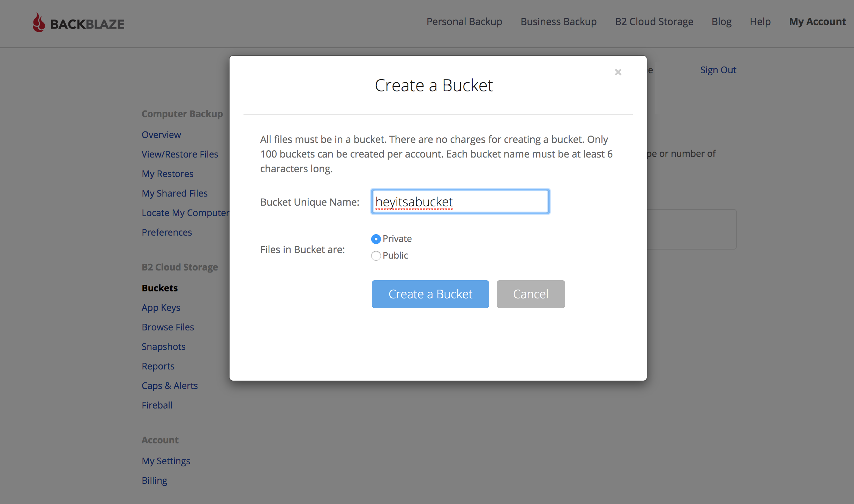
Task: Click the Cancel button
Action: pyautogui.click(x=531, y=294)
